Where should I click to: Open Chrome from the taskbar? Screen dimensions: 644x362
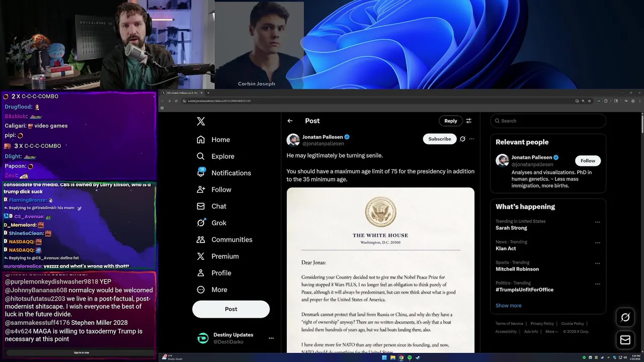coord(401,357)
